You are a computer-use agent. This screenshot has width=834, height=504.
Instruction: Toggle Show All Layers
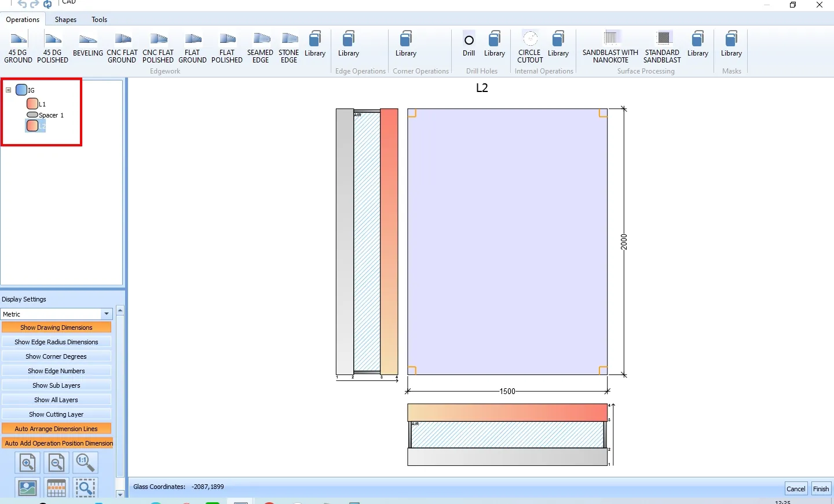pyautogui.click(x=56, y=400)
